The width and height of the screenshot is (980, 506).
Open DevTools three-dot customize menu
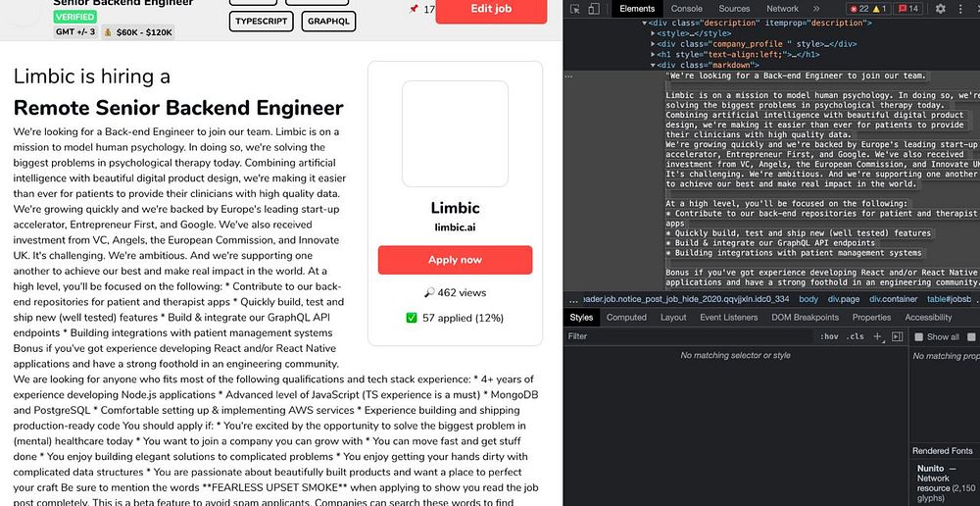(960, 9)
